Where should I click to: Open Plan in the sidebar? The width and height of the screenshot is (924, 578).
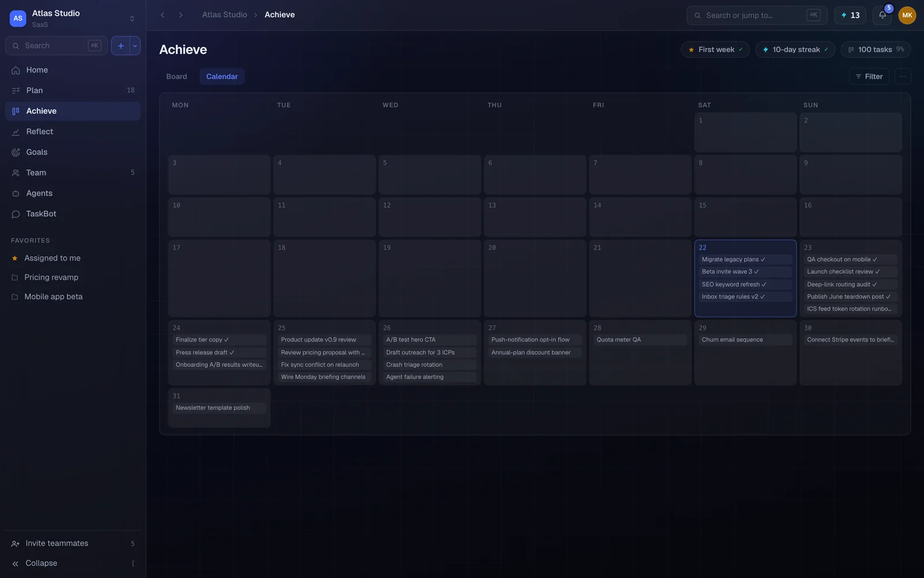click(73, 90)
